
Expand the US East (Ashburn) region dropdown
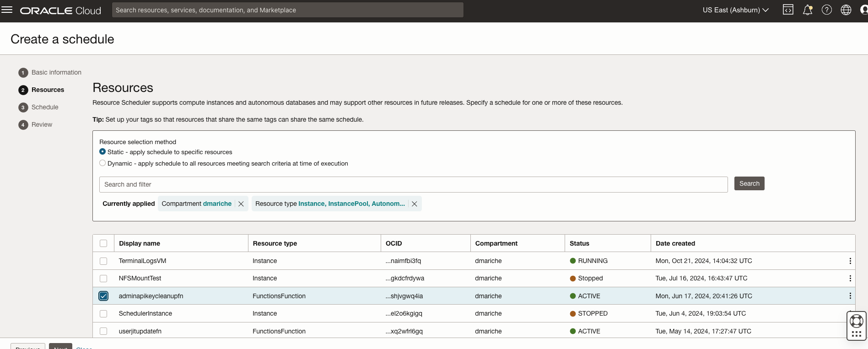tap(735, 10)
